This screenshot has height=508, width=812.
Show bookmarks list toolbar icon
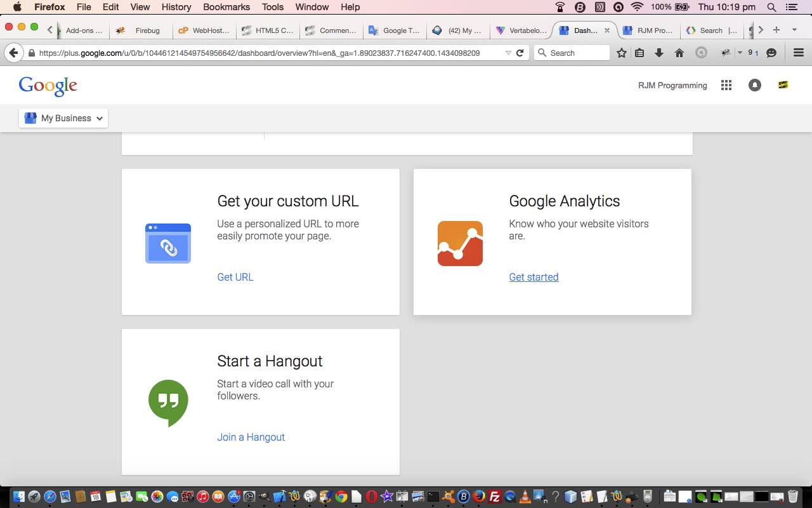(639, 53)
